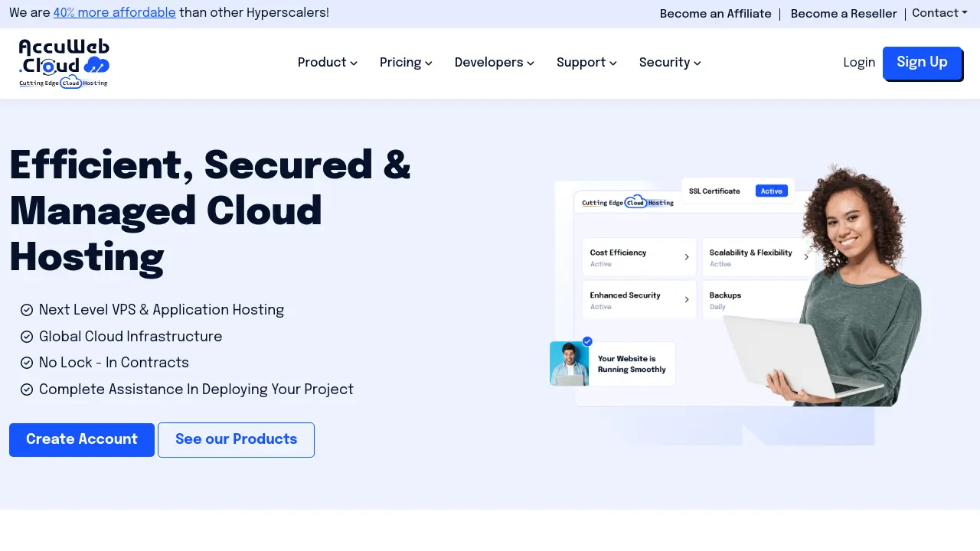Open the Security dropdown
This screenshot has width=980, height=551.
click(x=670, y=63)
